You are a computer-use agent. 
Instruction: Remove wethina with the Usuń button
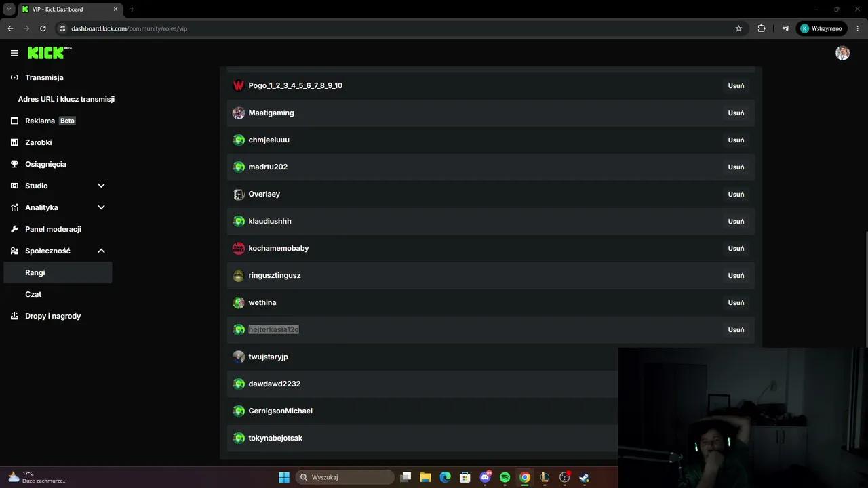point(736,302)
